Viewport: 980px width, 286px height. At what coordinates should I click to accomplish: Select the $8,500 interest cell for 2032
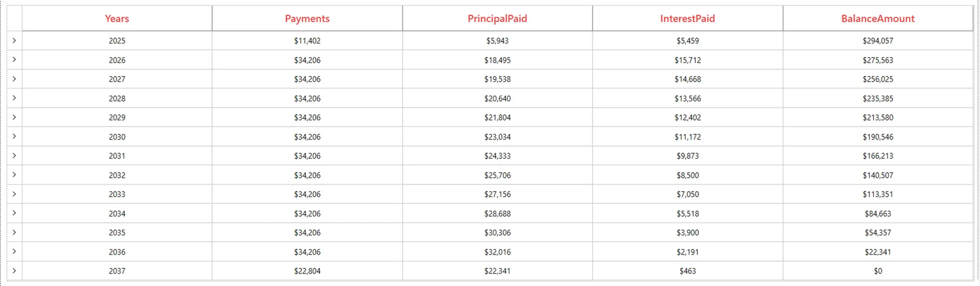pos(687,175)
